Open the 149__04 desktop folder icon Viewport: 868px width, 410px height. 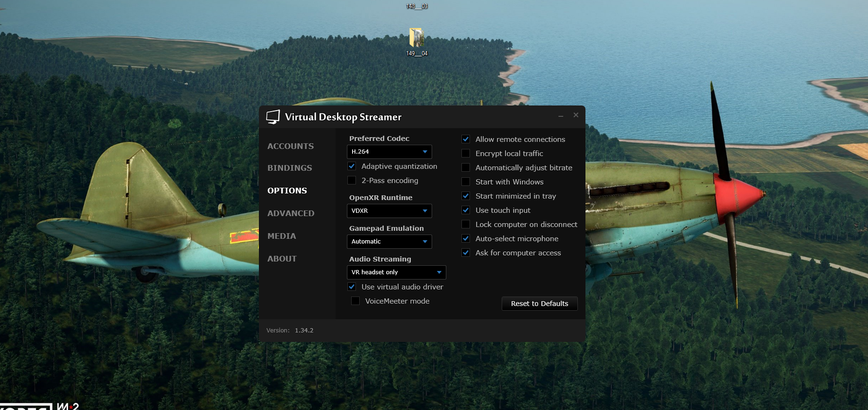pos(416,37)
